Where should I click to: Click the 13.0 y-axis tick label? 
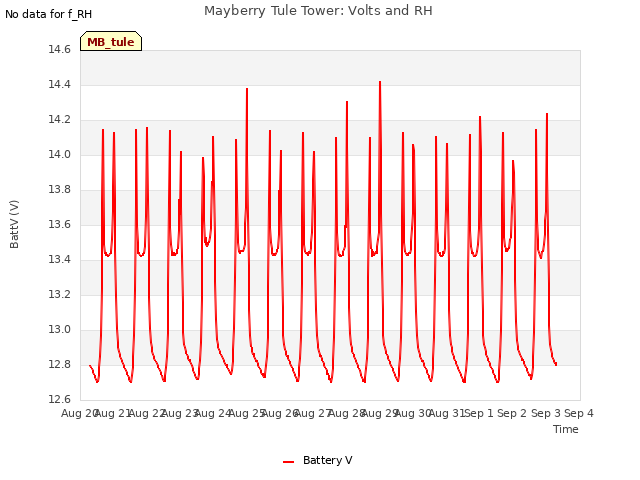60,329
